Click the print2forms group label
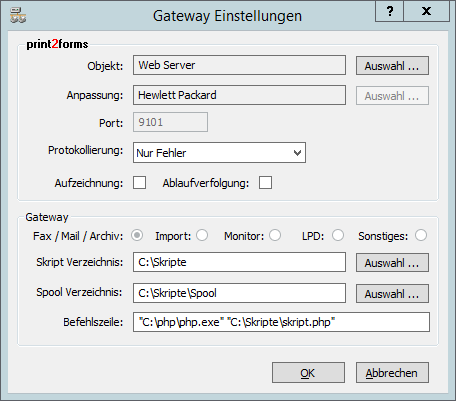 (57, 44)
